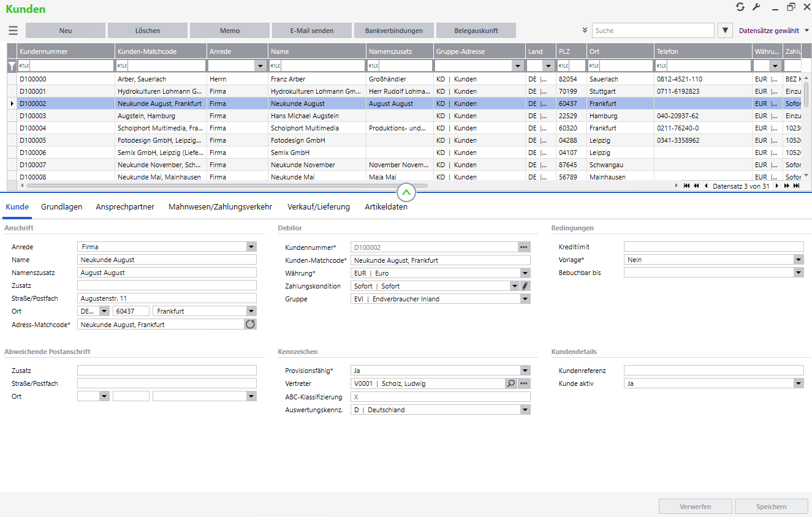Viewport: 812px width, 517px height.
Task: Select the customer row Hans Michael Augstein
Action: (x=404, y=116)
